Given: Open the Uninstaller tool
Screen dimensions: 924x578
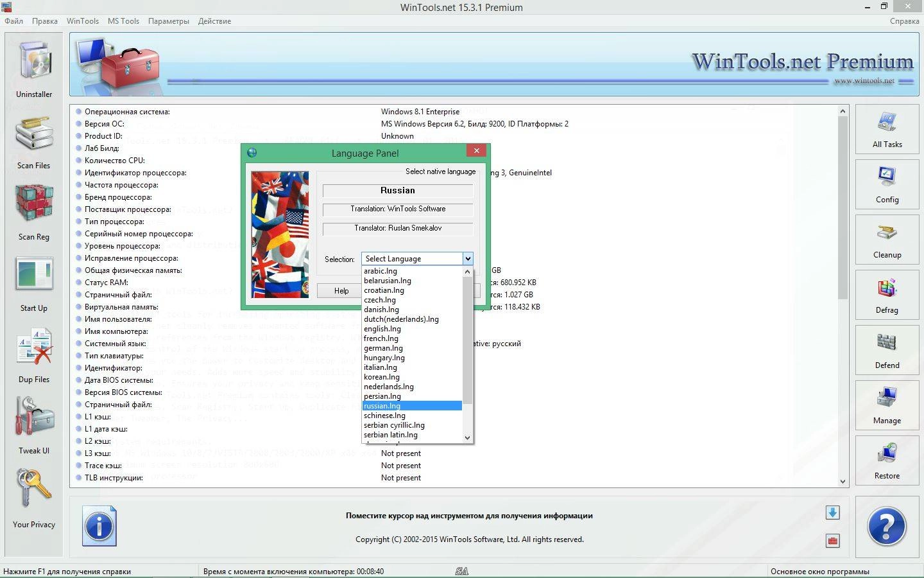Looking at the screenshot, I should 34,68.
